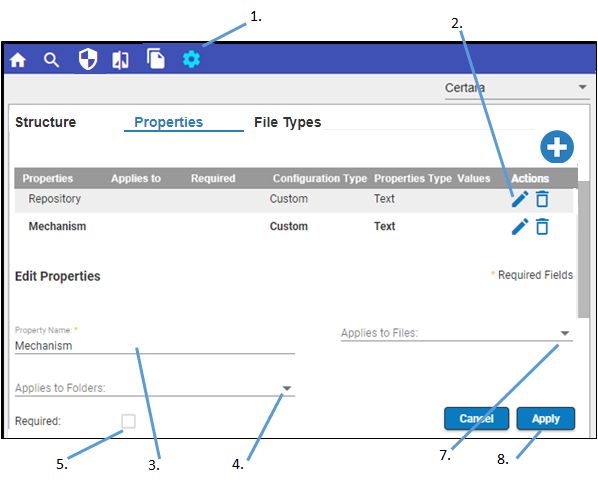Viewport: 598px width, 485px height.
Task: Open the settings gear icon
Action: 191,59
